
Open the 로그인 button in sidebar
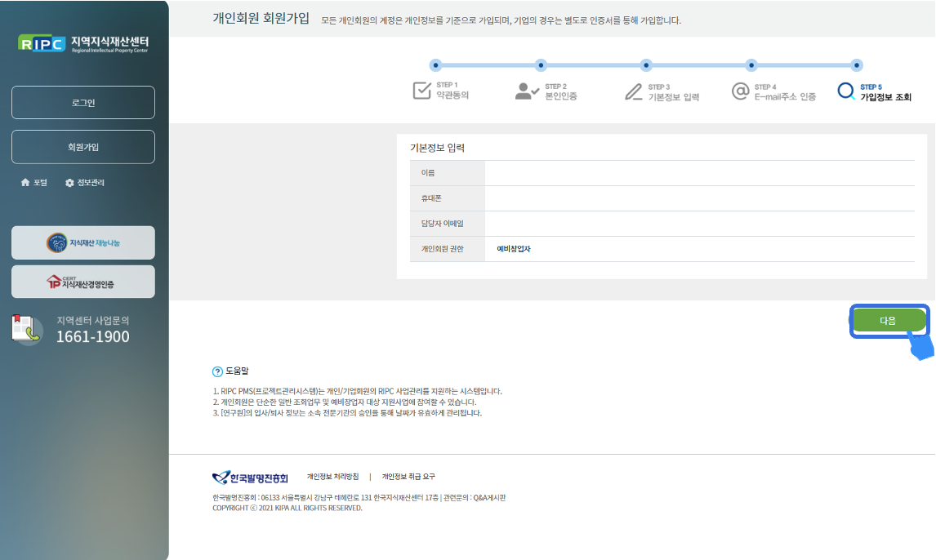[82, 103]
